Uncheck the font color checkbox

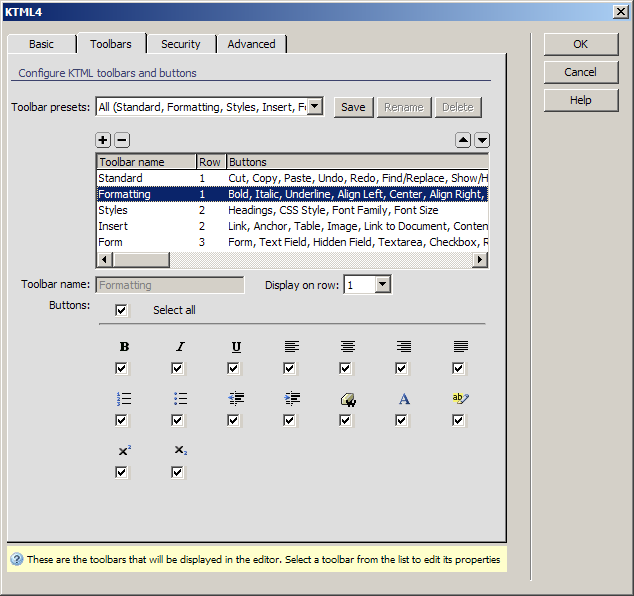coord(401,421)
